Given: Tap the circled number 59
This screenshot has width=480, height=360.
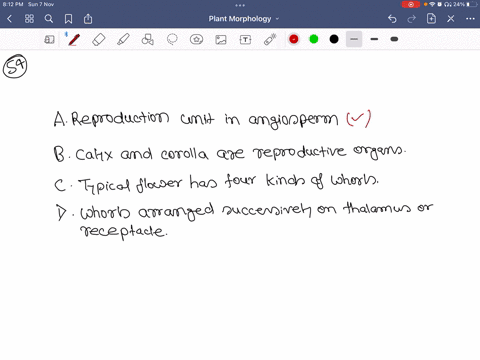Looking at the screenshot, I should 15,66.
